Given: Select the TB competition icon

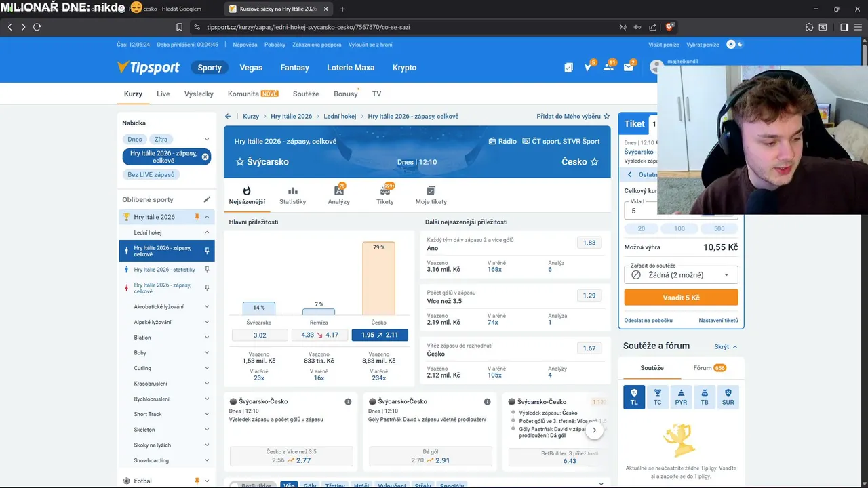Looking at the screenshot, I should [x=705, y=396].
